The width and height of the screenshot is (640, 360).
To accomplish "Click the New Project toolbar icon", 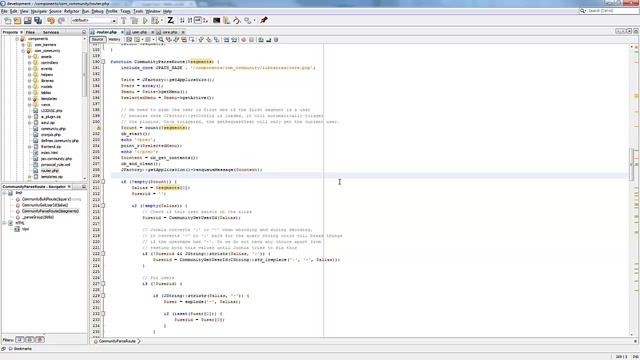I will point(17,20).
